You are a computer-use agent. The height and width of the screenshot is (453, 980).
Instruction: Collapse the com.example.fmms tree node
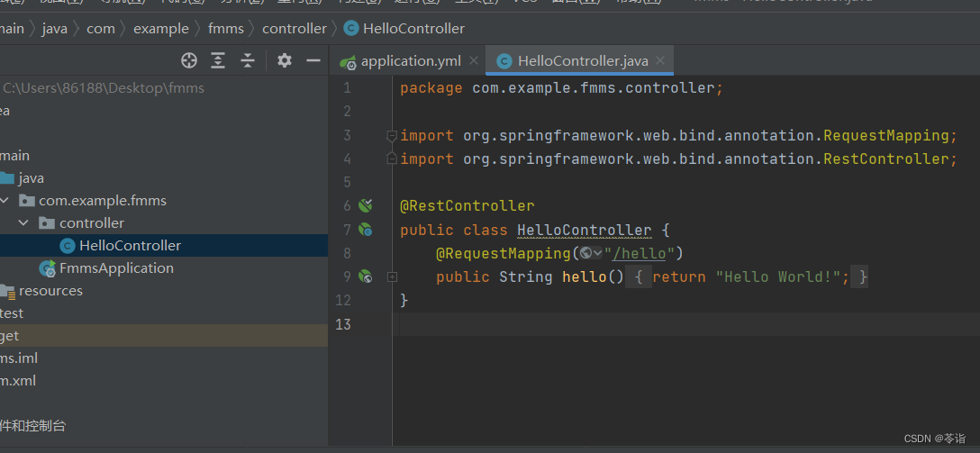point(5,201)
